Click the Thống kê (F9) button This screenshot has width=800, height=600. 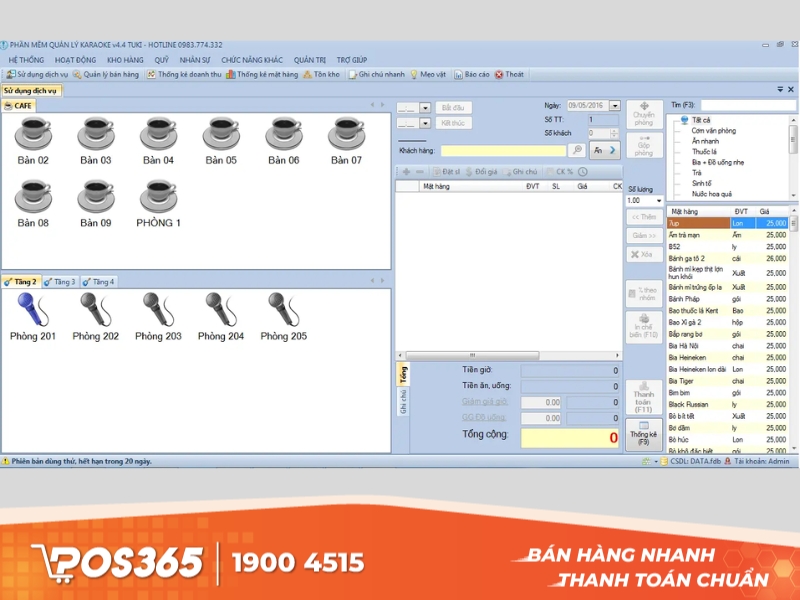[644, 433]
